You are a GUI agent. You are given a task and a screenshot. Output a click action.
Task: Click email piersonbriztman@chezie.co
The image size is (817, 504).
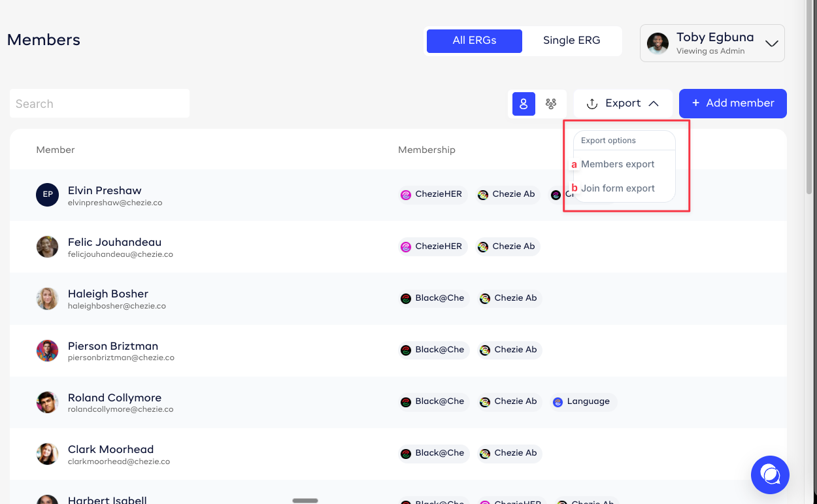(x=121, y=358)
